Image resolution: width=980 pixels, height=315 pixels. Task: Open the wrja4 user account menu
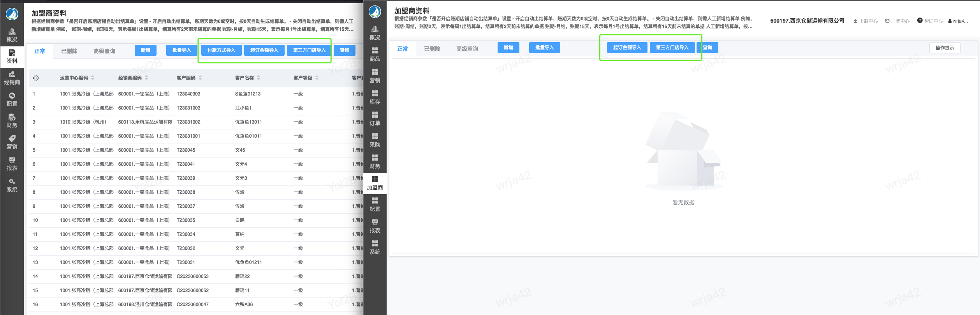point(958,21)
